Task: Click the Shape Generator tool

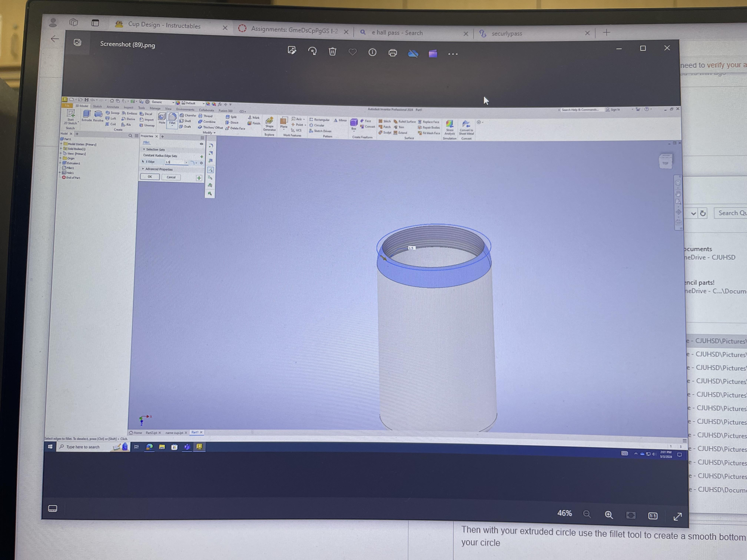Action: click(269, 124)
